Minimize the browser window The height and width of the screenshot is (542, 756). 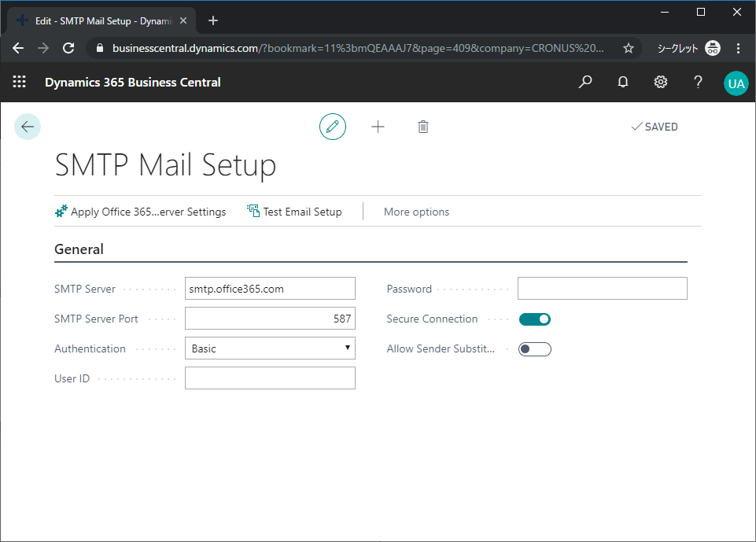[665, 12]
